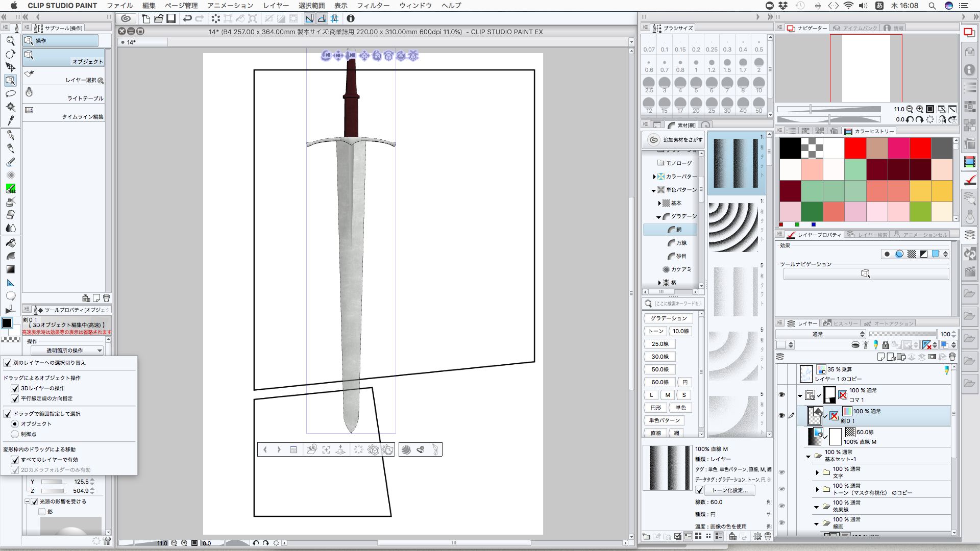The width and height of the screenshot is (980, 551).
Task: Toggle the 3D layer operation checkbox
Action: 15,388
